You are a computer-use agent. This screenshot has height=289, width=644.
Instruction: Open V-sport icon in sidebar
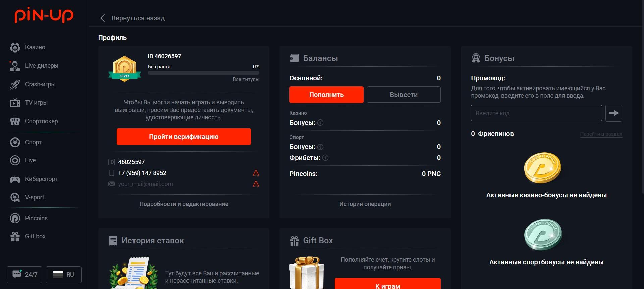click(15, 197)
